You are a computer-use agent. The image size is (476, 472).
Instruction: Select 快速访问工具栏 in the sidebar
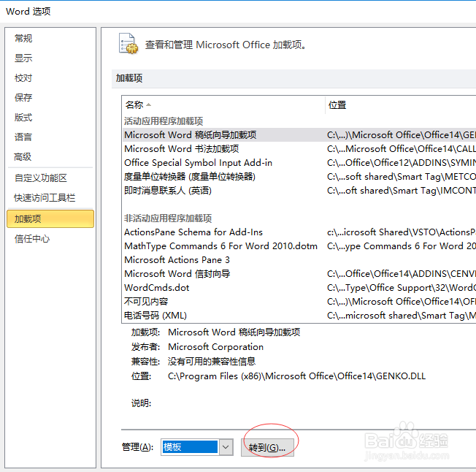click(45, 198)
